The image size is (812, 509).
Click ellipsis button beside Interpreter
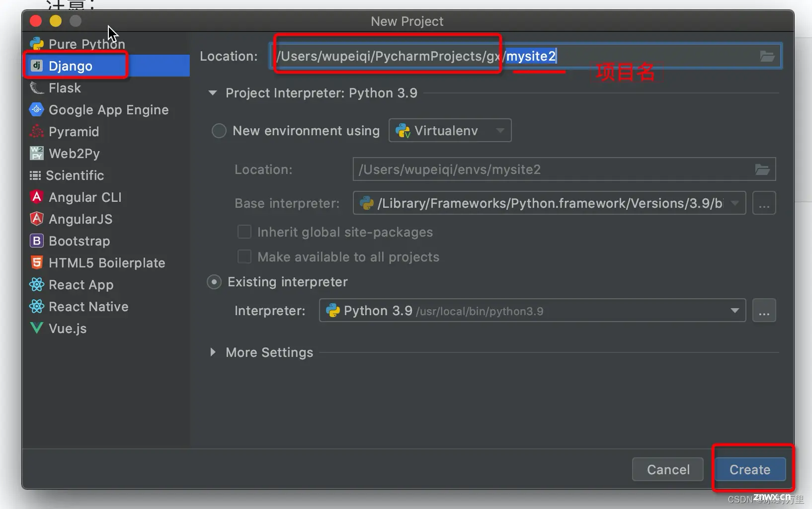[764, 311]
